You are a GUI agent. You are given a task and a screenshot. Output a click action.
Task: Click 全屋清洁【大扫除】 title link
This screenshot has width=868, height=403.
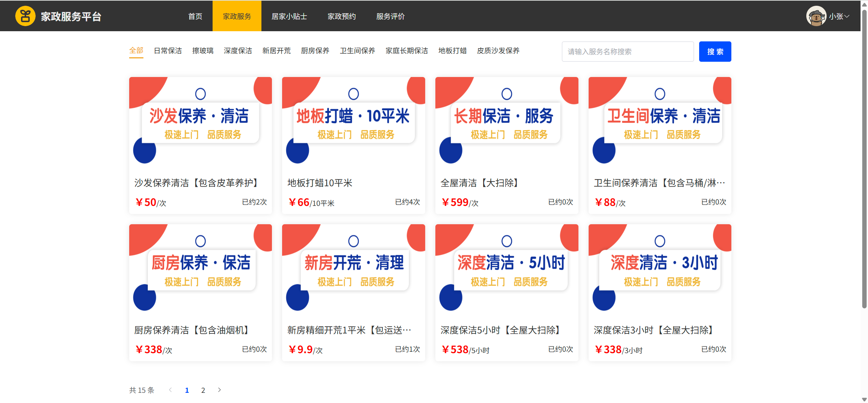coord(479,183)
